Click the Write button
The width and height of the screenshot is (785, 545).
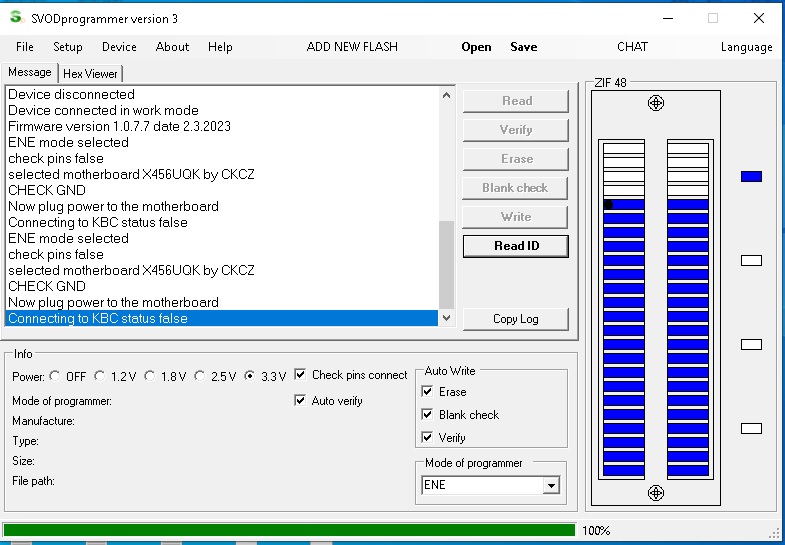[516, 217]
